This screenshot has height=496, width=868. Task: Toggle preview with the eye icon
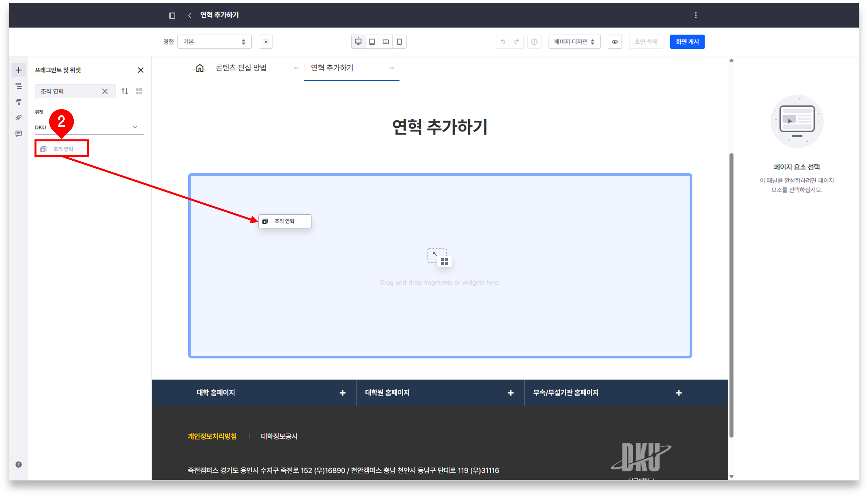click(x=615, y=42)
